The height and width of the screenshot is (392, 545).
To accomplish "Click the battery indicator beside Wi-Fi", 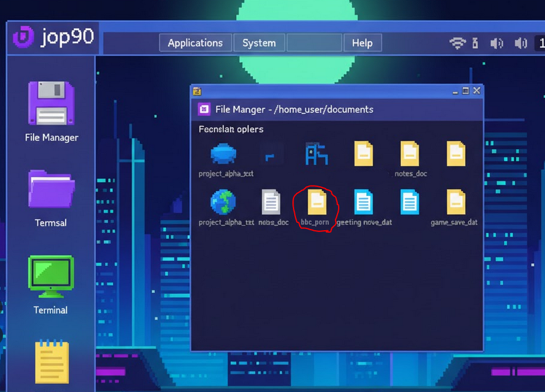I will [x=475, y=43].
